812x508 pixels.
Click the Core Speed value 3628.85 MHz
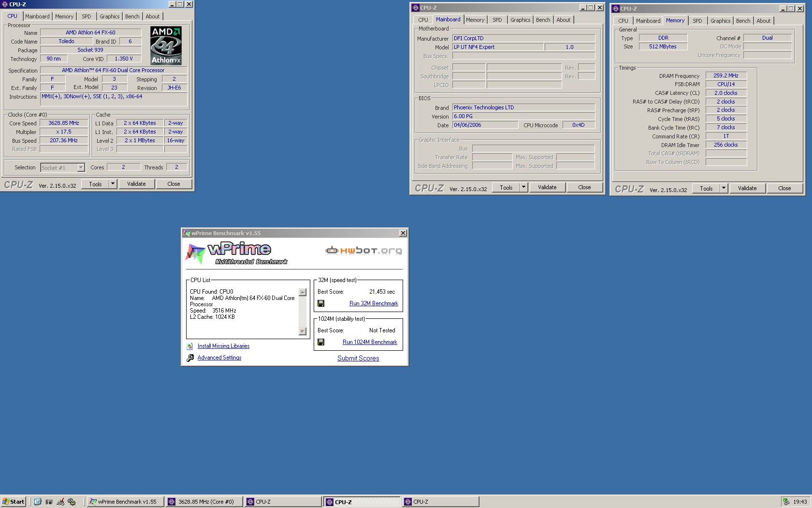[64, 123]
